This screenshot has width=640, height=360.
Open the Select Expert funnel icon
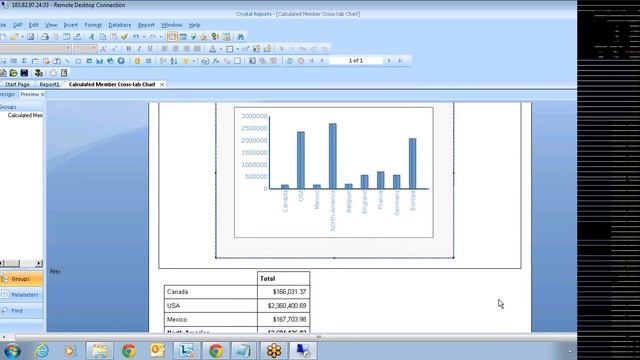(186, 61)
